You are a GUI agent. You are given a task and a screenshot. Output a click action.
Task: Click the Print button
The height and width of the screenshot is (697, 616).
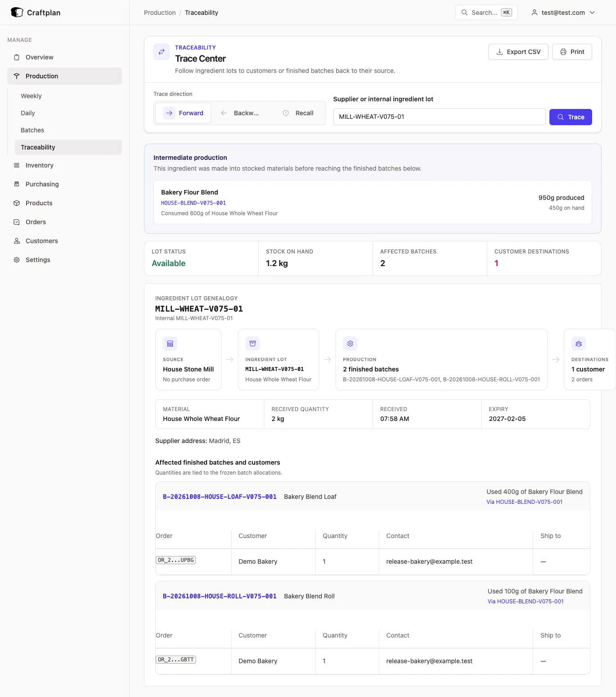tap(572, 52)
